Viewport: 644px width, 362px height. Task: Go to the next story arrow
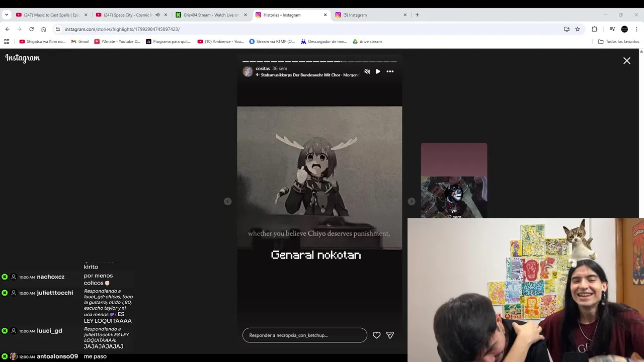[411, 201]
